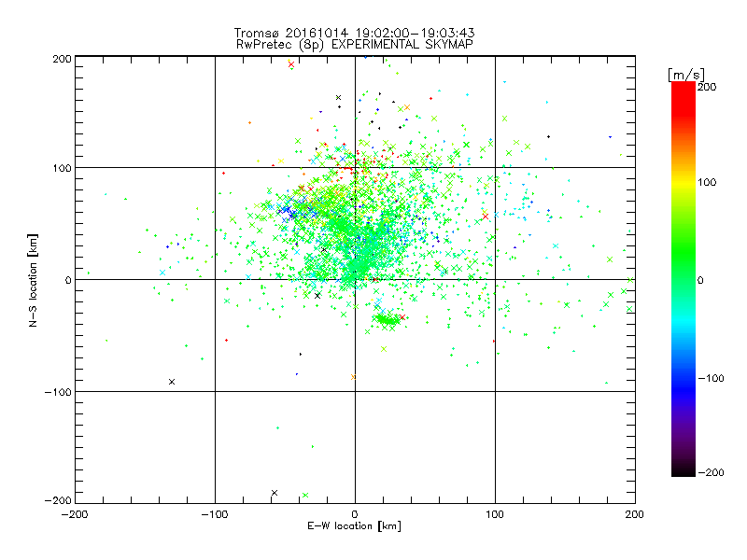The image size is (747, 560).
Task: Click the orange X marker in upper center
Action: (x=407, y=107)
